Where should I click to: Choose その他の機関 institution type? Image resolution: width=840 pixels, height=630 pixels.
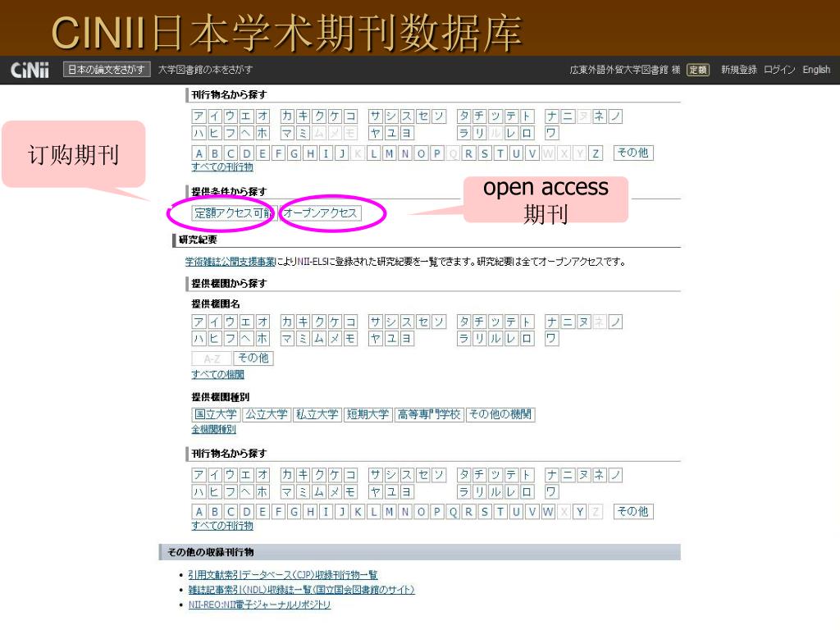tap(500, 414)
